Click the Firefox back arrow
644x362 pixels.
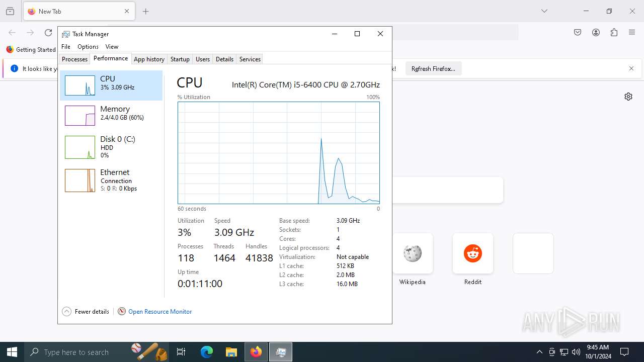point(12,33)
